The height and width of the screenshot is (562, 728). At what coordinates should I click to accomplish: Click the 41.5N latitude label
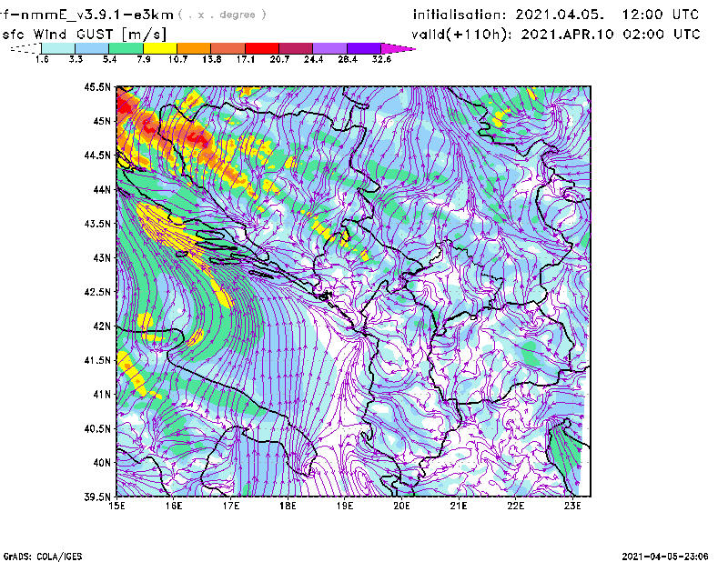(x=97, y=360)
